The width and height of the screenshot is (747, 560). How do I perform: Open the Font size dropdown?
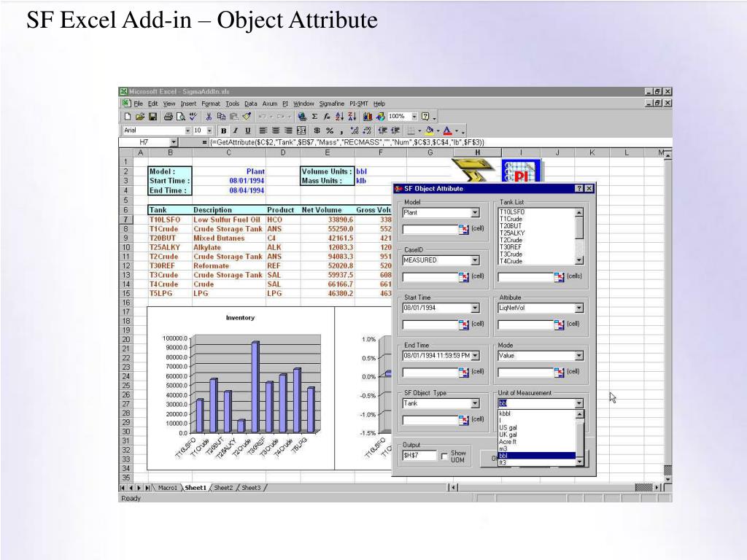pos(209,131)
